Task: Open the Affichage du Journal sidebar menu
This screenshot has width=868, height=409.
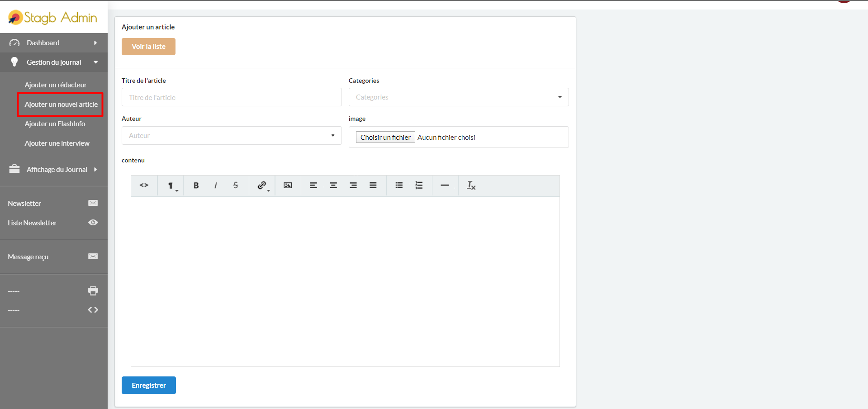Action: tap(53, 170)
